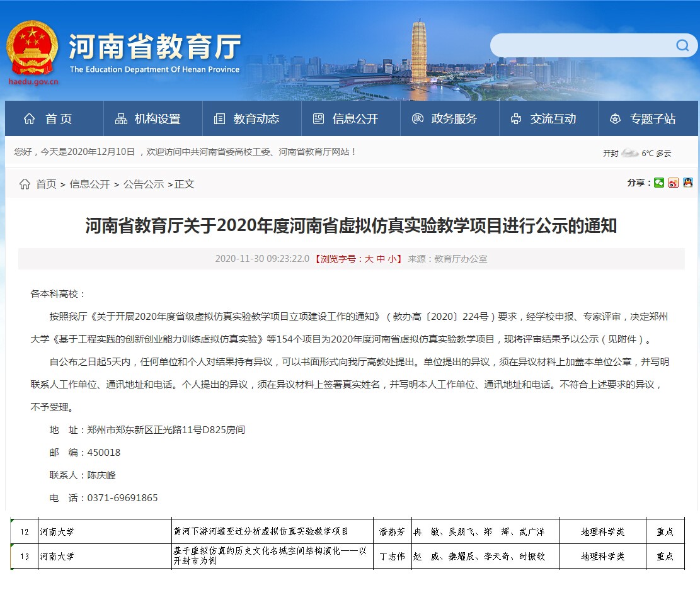
Task: Click the home icon in breadcrumb
Action: [25, 184]
